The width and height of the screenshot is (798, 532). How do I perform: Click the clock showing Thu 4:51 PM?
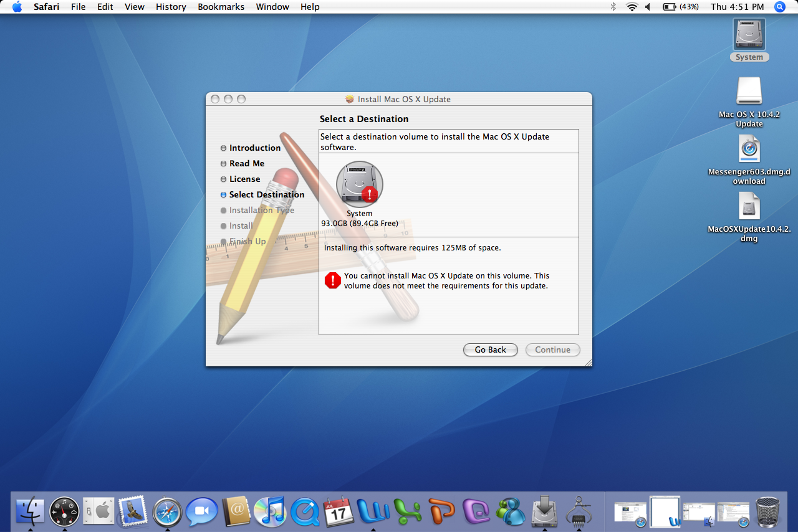738,7
